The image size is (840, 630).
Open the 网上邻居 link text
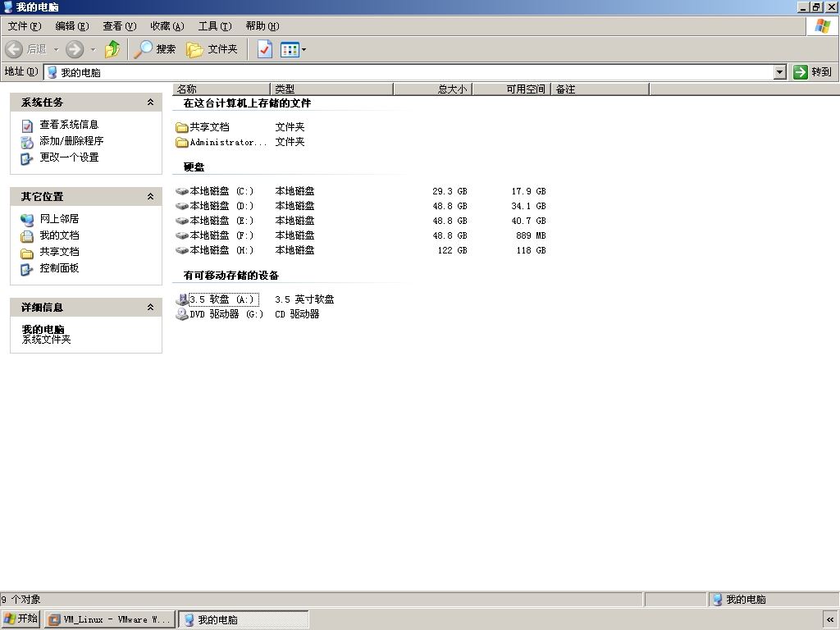(x=59, y=218)
